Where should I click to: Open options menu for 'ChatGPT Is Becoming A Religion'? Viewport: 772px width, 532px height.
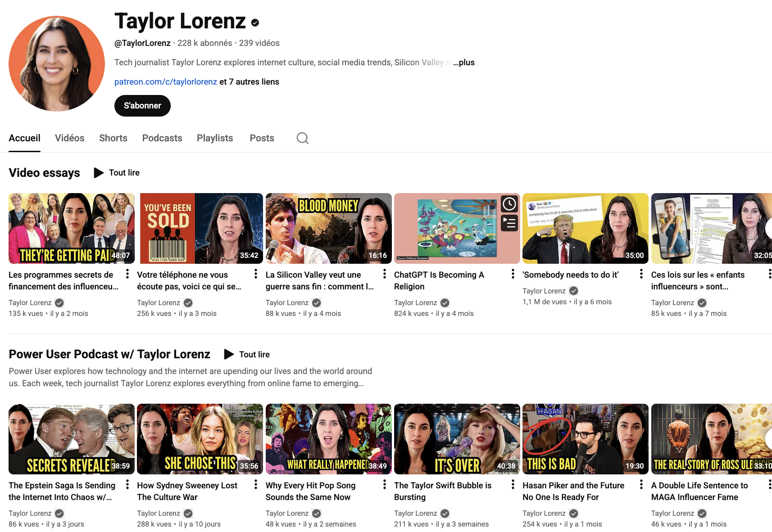point(513,274)
